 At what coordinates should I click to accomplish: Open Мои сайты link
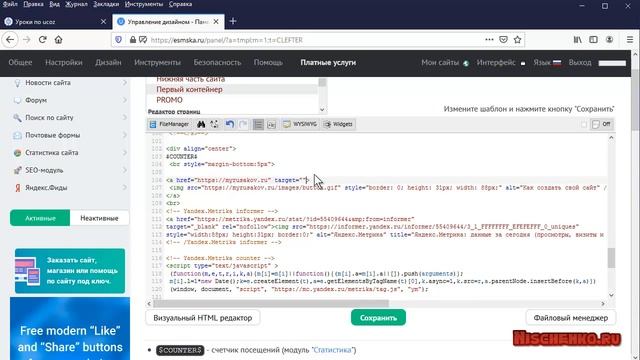tap(445, 62)
